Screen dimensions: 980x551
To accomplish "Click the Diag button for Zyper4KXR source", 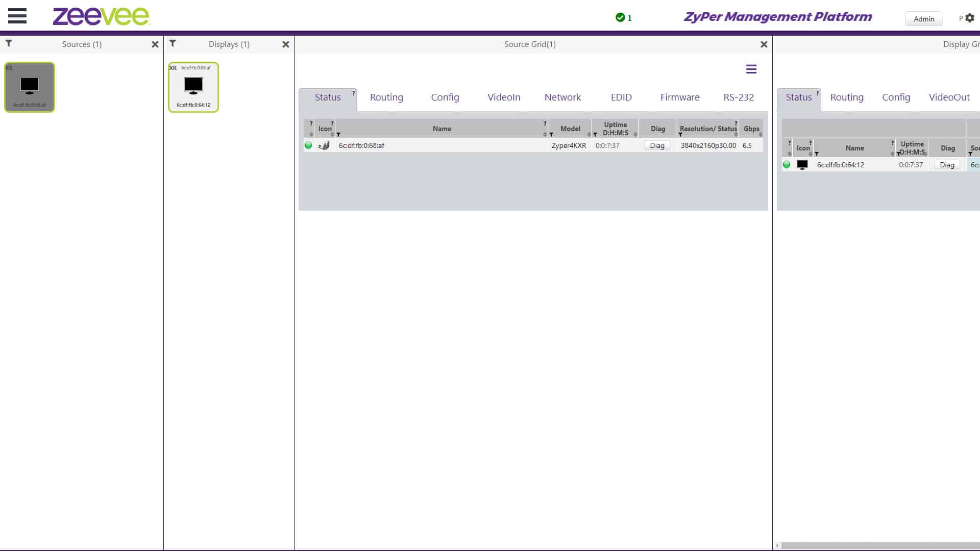I will coord(657,145).
